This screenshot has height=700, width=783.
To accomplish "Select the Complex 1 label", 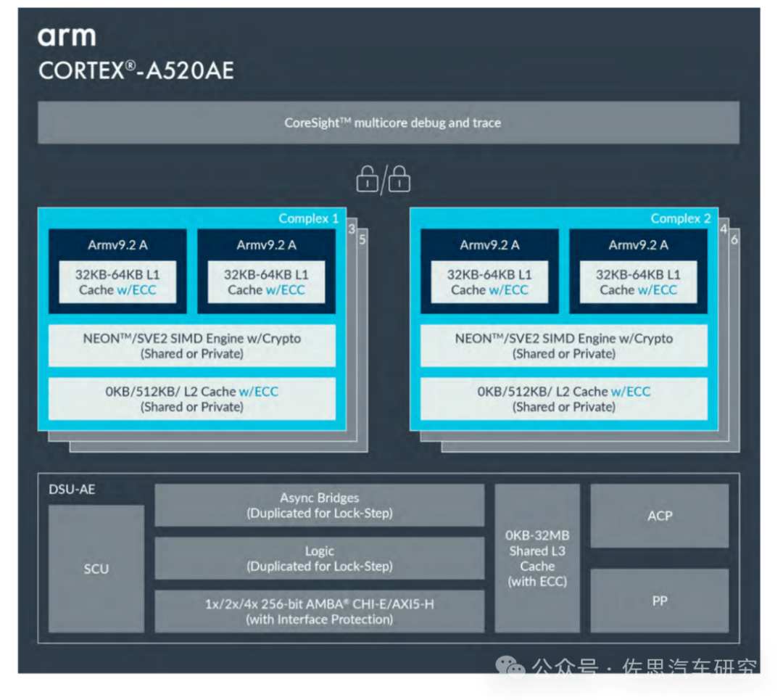I will (308, 218).
